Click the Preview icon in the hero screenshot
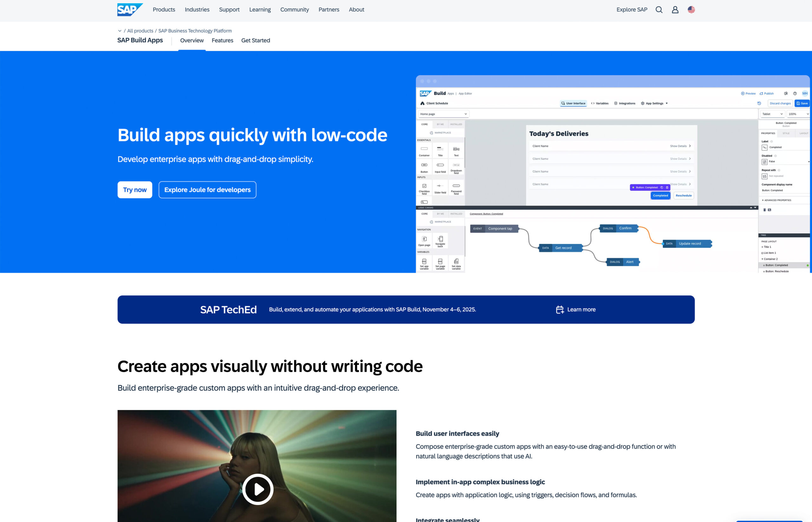The width and height of the screenshot is (812, 522). pos(743,94)
